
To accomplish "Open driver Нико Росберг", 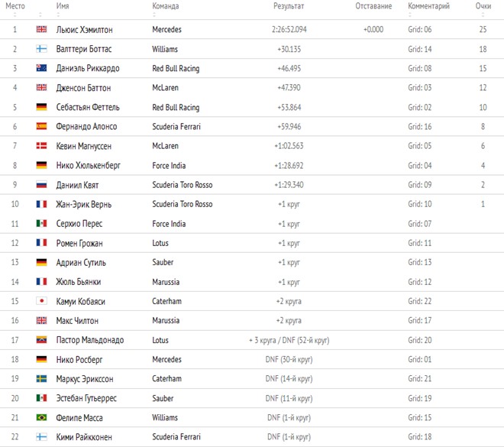I will click(79, 359).
